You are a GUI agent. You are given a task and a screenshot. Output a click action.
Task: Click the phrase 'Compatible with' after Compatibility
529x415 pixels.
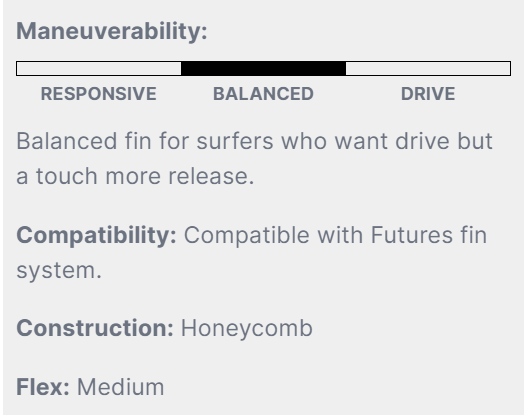[274, 235]
